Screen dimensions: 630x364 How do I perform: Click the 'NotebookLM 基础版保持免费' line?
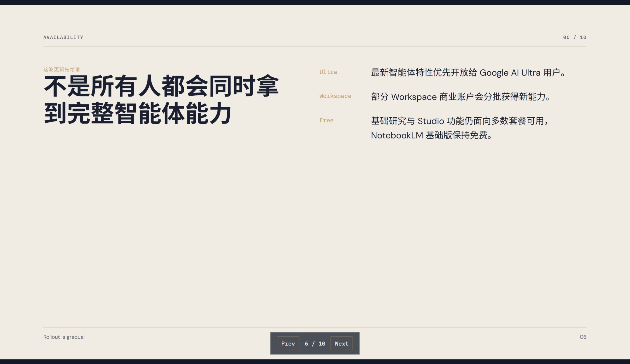click(431, 135)
